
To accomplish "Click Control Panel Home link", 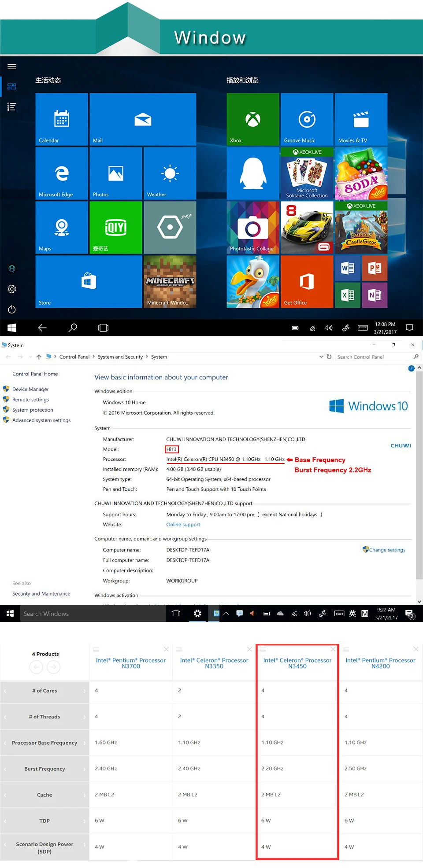I will pos(35,374).
